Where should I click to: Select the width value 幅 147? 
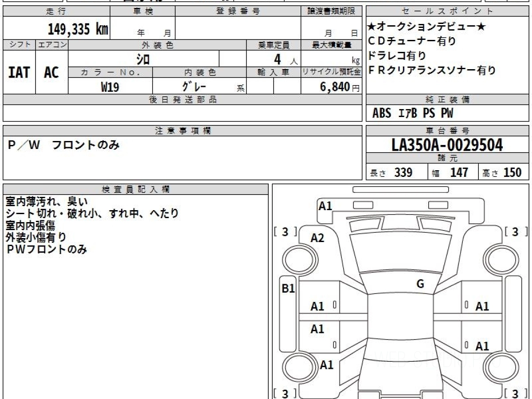(x=450, y=172)
